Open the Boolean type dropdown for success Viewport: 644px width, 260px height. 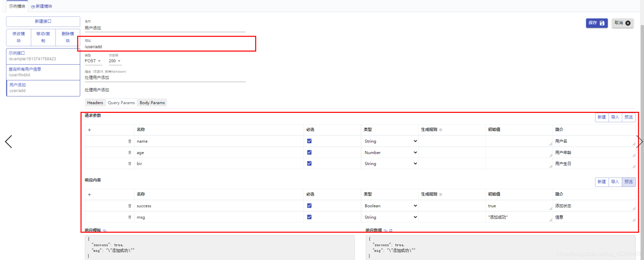click(390, 206)
